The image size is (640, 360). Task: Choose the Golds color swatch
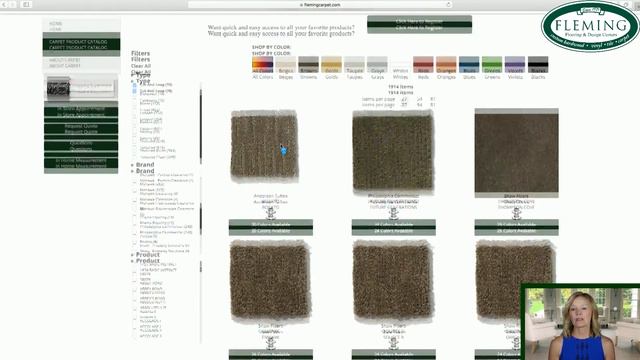click(x=331, y=64)
